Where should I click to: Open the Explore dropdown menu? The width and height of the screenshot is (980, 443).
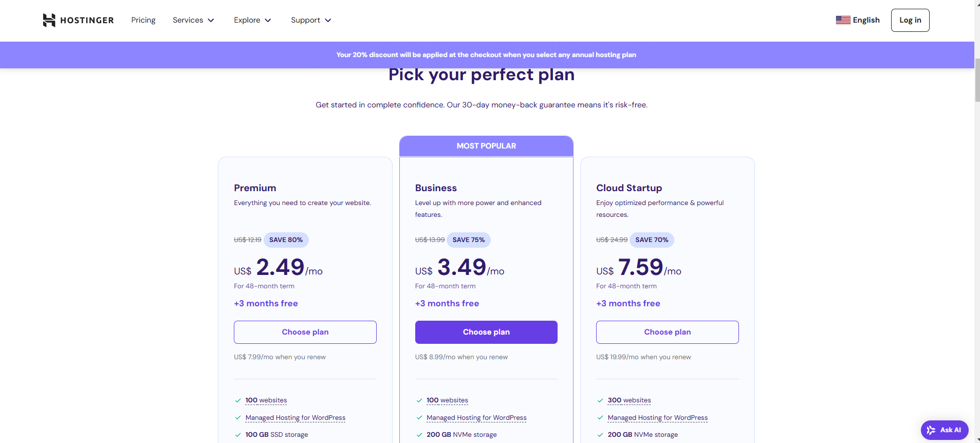coord(252,20)
